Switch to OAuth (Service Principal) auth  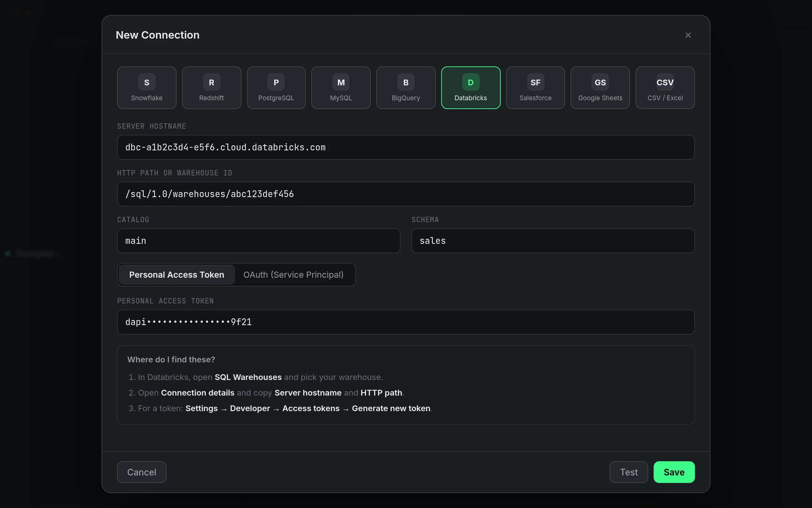293,275
